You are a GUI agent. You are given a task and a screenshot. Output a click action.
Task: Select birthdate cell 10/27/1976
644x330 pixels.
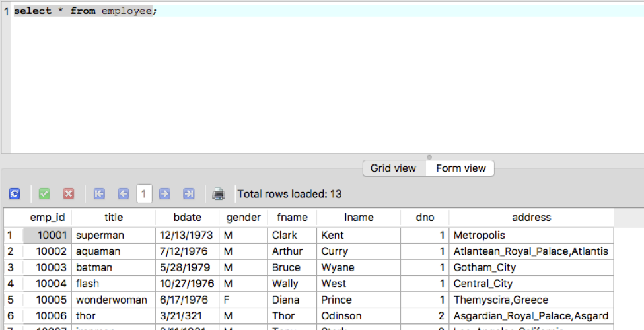coord(188,284)
